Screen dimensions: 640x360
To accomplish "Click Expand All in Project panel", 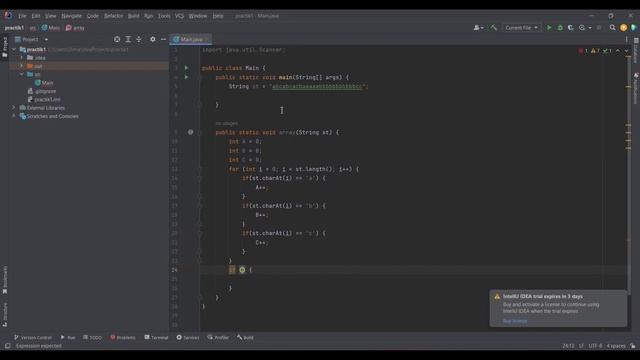I will [x=128, y=39].
